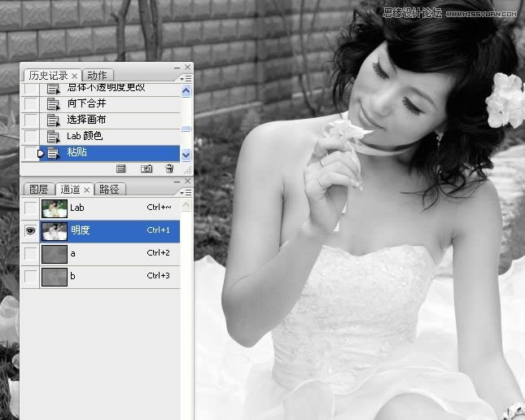Open the Channels panel flyout menu

(x=187, y=191)
